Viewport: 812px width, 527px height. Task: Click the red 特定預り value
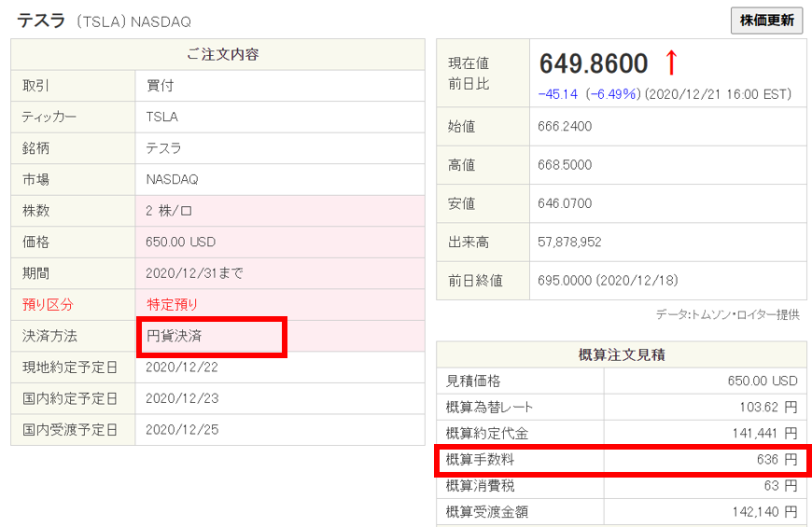[x=172, y=304]
